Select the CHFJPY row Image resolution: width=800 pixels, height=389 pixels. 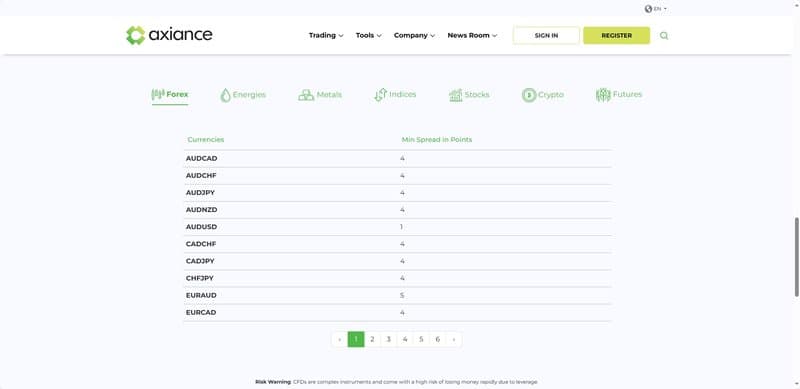coord(397,278)
